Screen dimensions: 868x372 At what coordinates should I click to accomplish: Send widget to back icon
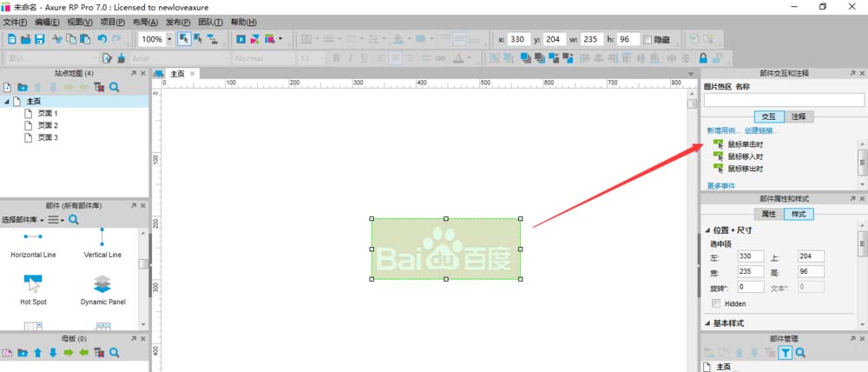[x=540, y=58]
